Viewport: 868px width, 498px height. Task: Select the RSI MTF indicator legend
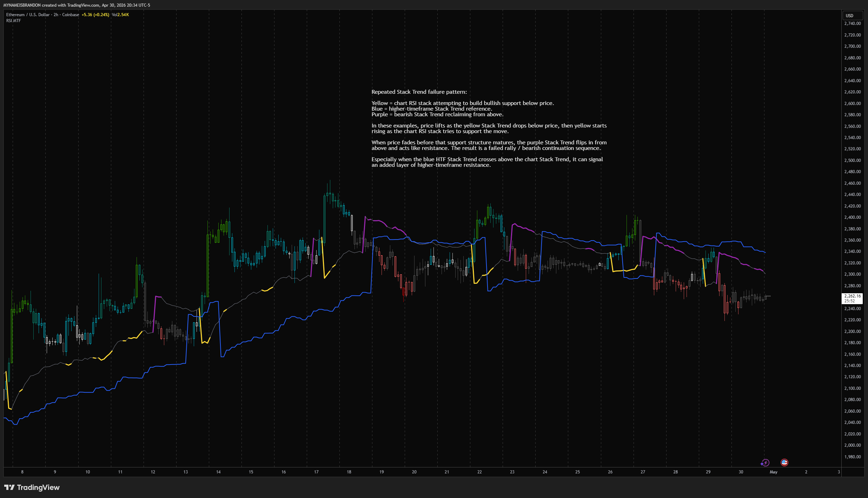click(13, 21)
